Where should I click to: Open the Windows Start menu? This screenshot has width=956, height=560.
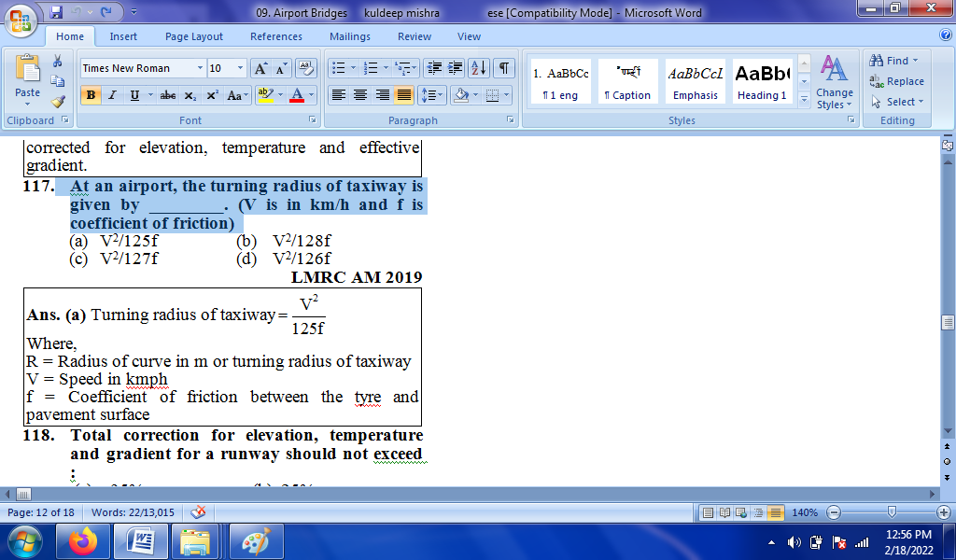coord(25,541)
